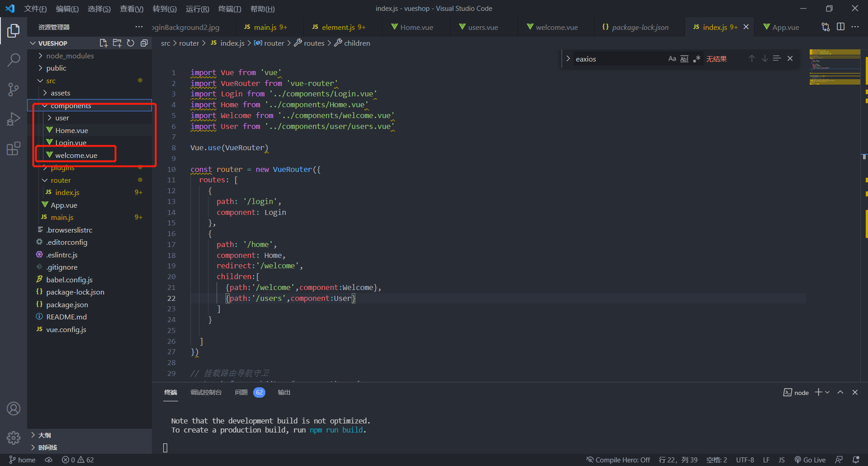This screenshot has width=868, height=466.
Task: Close the find widget
Action: [790, 59]
